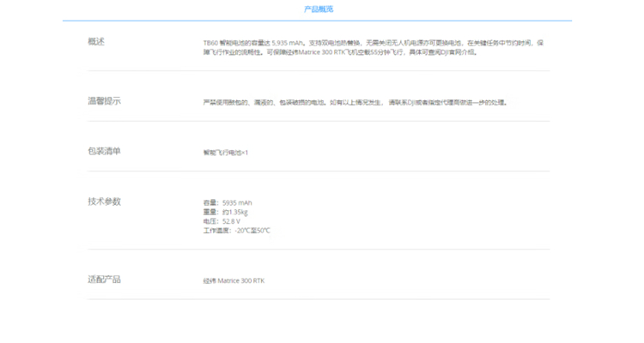Select the 适配产品 section heading
644x343 pixels.
click(104, 280)
